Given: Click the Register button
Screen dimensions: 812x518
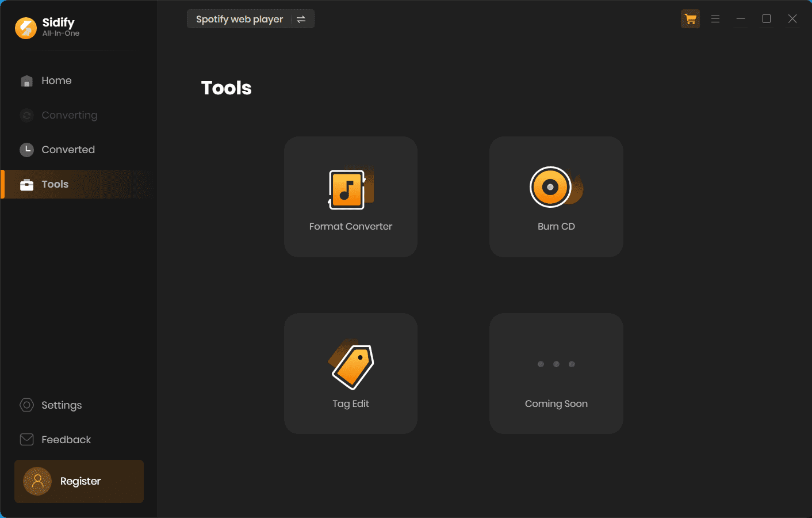Looking at the screenshot, I should point(79,481).
